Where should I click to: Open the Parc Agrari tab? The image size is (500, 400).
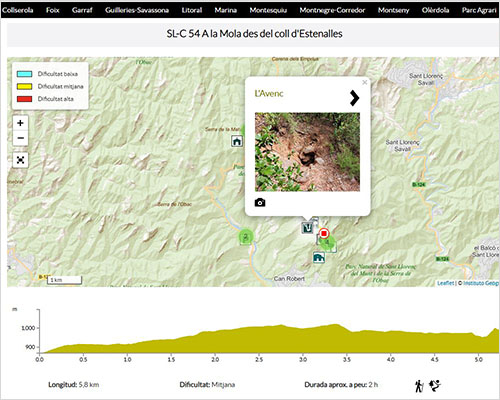click(x=479, y=10)
